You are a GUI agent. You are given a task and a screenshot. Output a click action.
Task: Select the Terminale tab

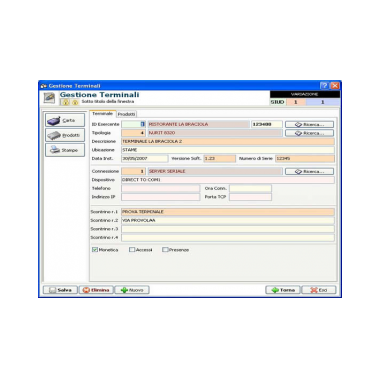[x=103, y=114]
